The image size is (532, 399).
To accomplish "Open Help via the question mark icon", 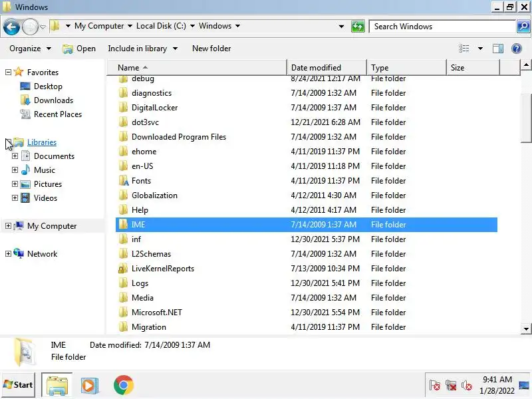I will [x=517, y=49].
